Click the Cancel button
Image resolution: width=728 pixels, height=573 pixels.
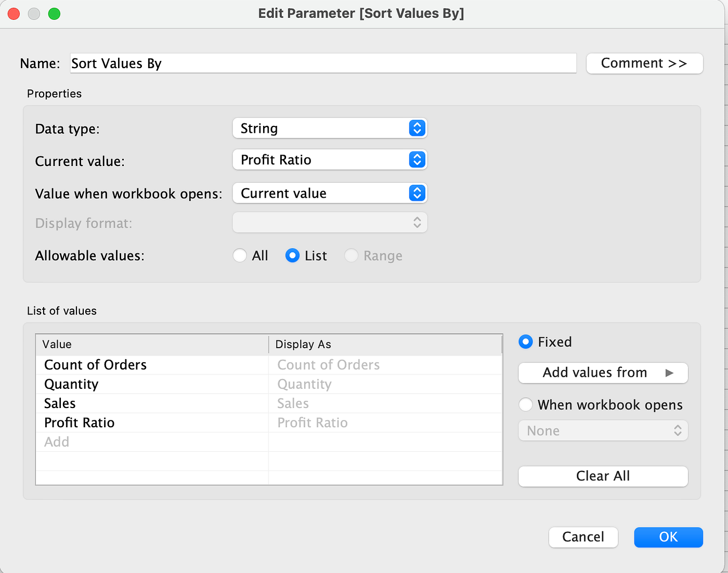(583, 537)
